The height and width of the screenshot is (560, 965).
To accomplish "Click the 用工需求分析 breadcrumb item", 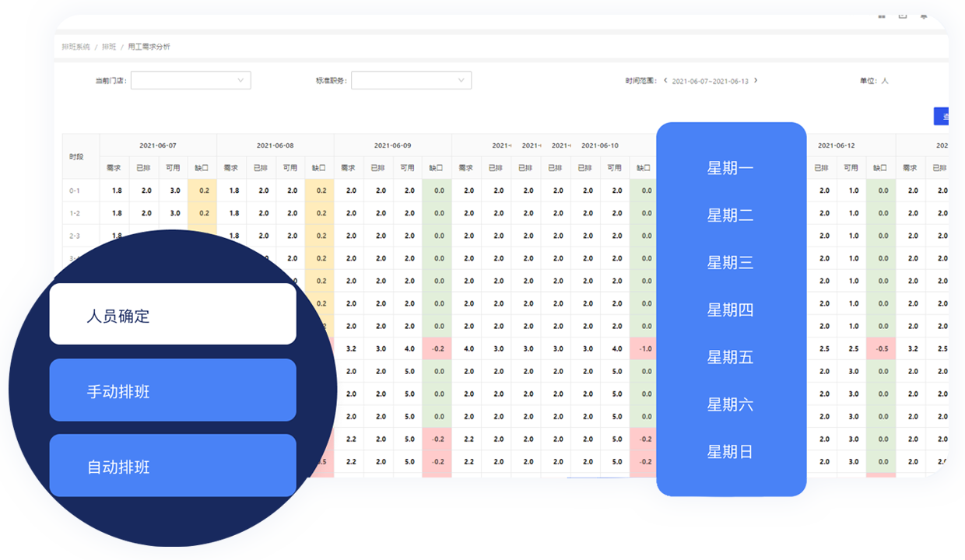I will pos(149,47).
